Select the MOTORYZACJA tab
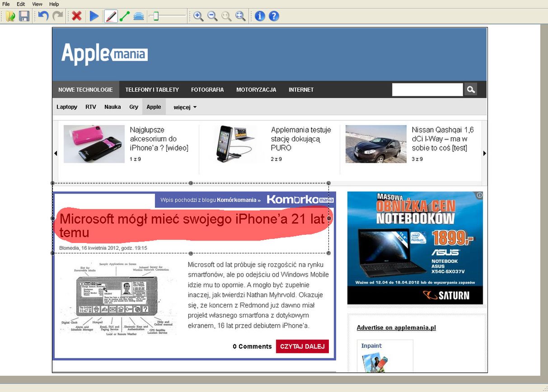548x392 pixels. pyautogui.click(x=256, y=89)
